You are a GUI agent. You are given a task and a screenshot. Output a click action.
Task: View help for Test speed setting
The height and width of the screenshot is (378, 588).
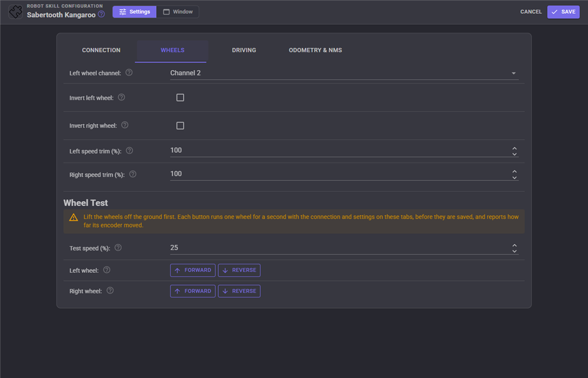[118, 248]
